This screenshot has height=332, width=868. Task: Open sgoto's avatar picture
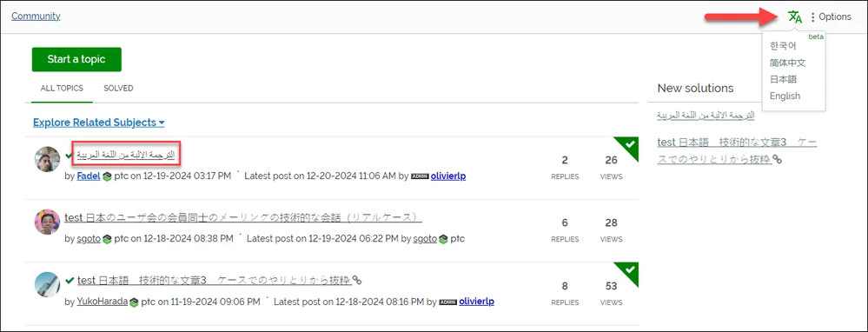click(x=47, y=222)
